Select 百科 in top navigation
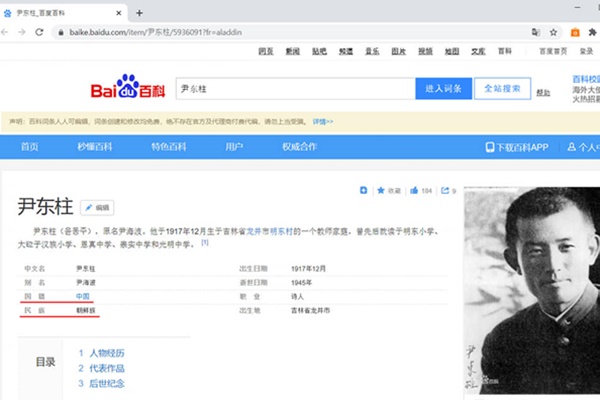This screenshot has width=600, height=400. (x=505, y=51)
